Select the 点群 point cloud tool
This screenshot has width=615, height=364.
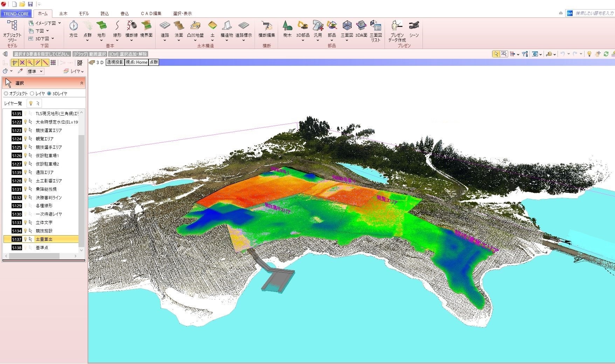click(x=88, y=26)
